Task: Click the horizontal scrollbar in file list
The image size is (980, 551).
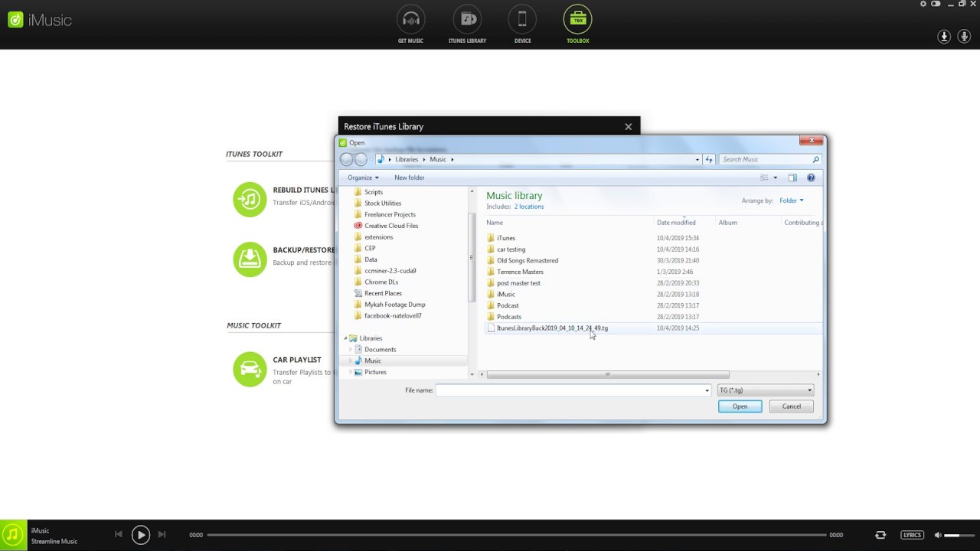Action: tap(608, 374)
